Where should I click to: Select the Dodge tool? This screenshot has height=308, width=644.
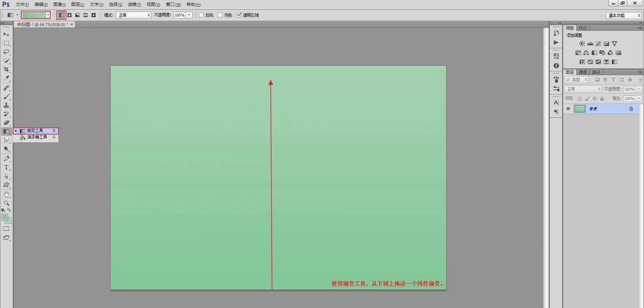pyautogui.click(x=7, y=149)
